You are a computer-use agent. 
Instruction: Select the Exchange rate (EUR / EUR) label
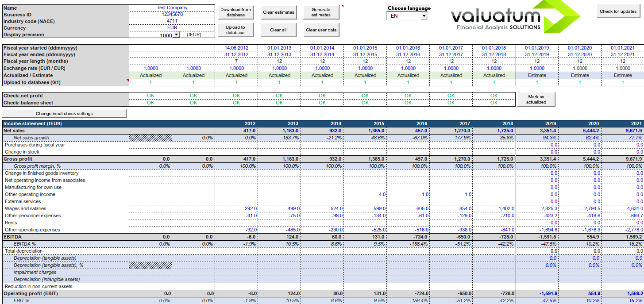[x=34, y=69]
